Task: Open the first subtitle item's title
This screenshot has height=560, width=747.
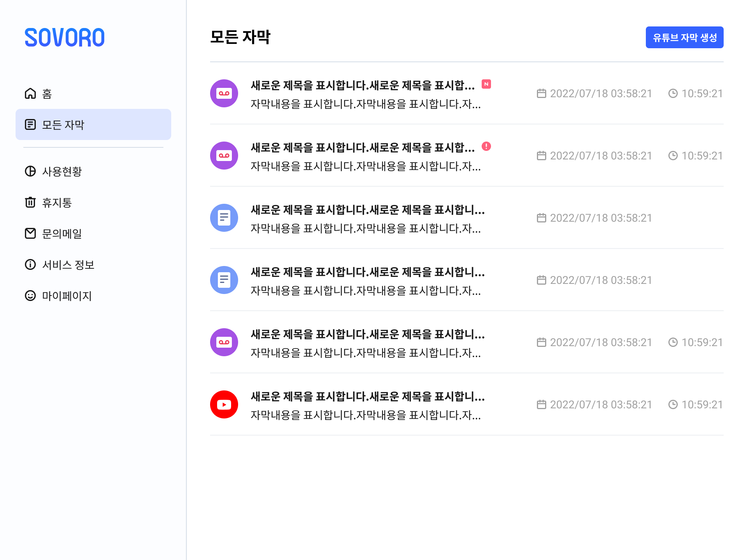Action: (x=363, y=85)
